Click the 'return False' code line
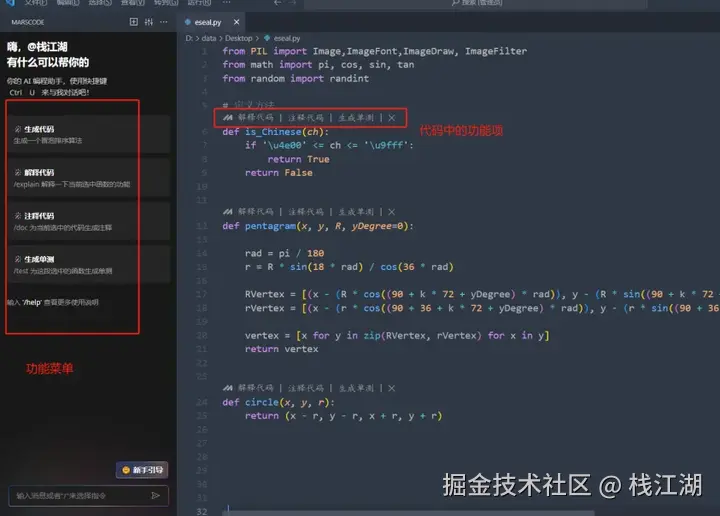This screenshot has height=516, width=720. 279,173
